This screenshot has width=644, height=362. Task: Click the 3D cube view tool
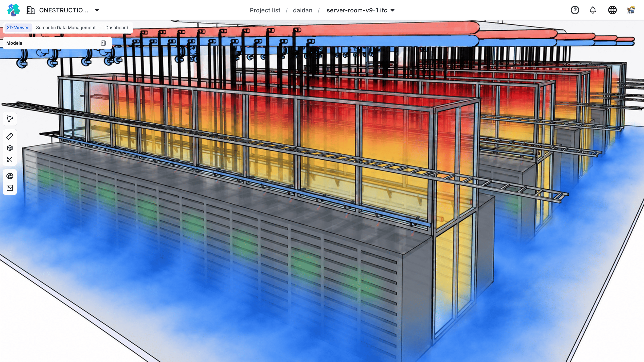tap(10, 148)
